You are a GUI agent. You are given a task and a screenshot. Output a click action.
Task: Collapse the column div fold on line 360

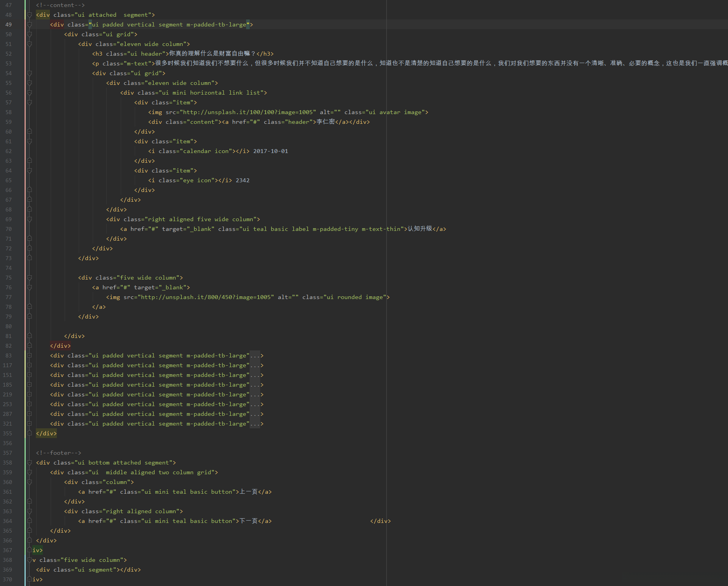point(30,482)
